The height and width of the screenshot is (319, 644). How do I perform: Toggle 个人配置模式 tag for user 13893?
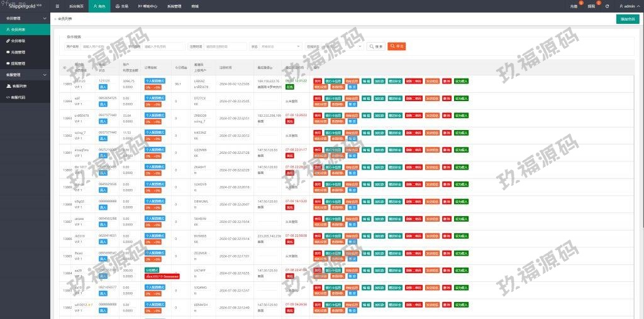click(x=155, y=116)
